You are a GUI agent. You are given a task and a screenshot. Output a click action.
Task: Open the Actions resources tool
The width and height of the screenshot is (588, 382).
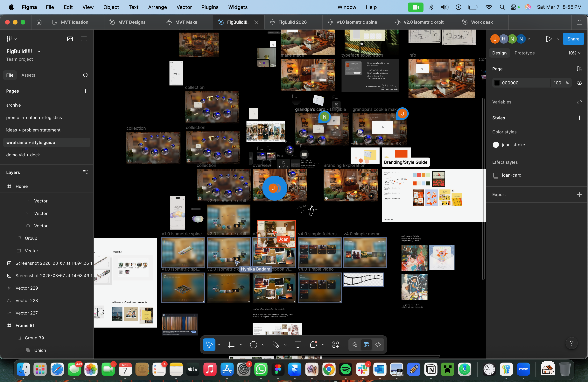[335, 345]
